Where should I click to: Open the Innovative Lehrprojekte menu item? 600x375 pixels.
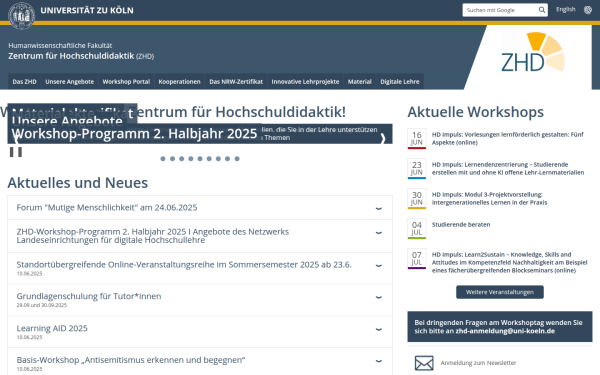tap(305, 82)
